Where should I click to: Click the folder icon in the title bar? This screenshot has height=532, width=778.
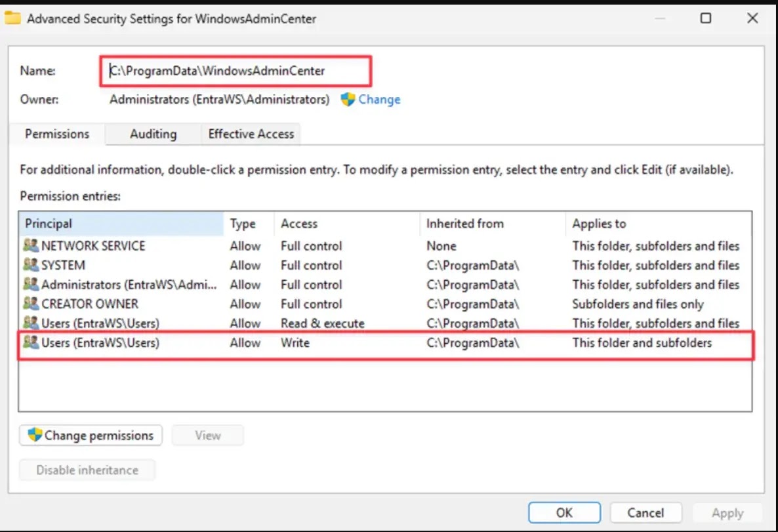(x=12, y=18)
